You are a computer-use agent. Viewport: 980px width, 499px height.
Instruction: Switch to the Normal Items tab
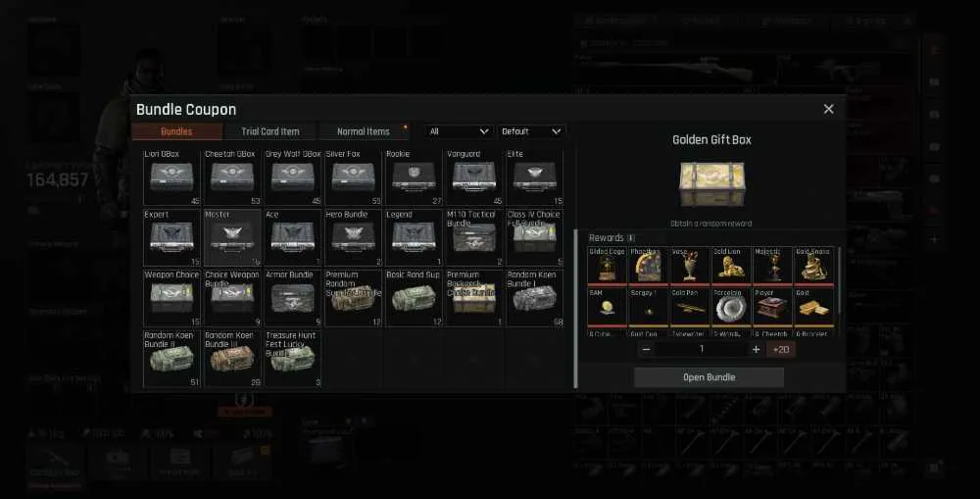[364, 131]
